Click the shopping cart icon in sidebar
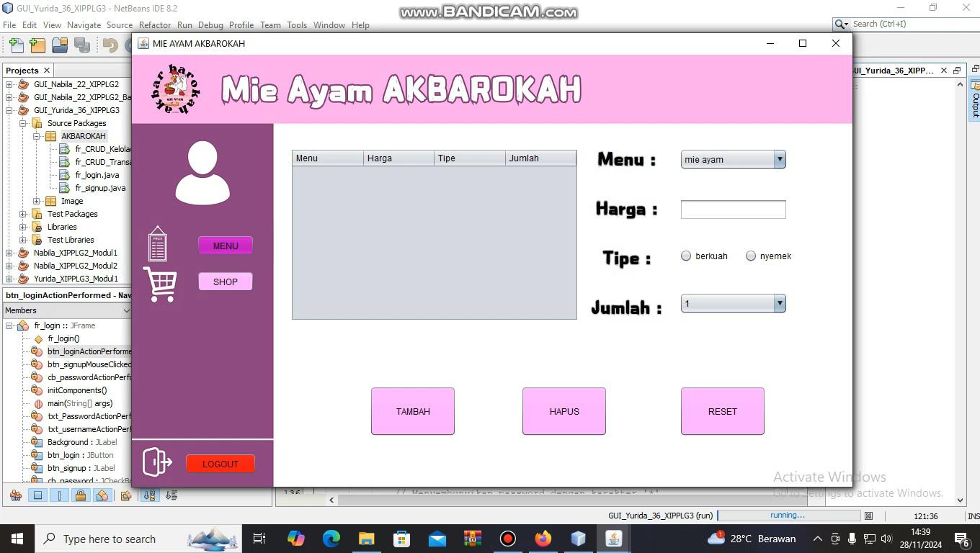Viewport: 980px width, 553px height. [x=160, y=284]
